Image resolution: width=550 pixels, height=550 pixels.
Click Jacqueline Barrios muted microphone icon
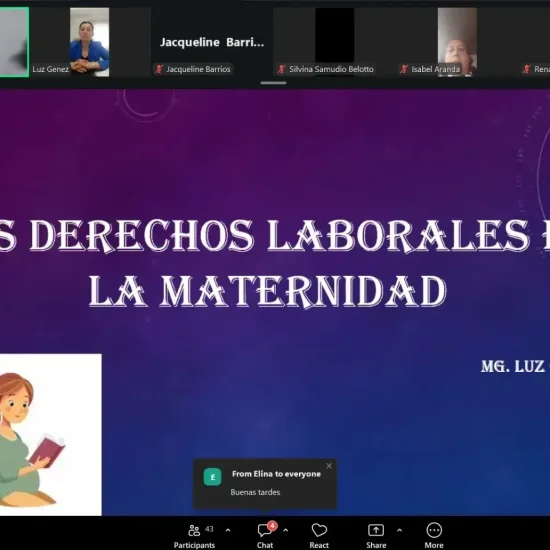pos(159,69)
